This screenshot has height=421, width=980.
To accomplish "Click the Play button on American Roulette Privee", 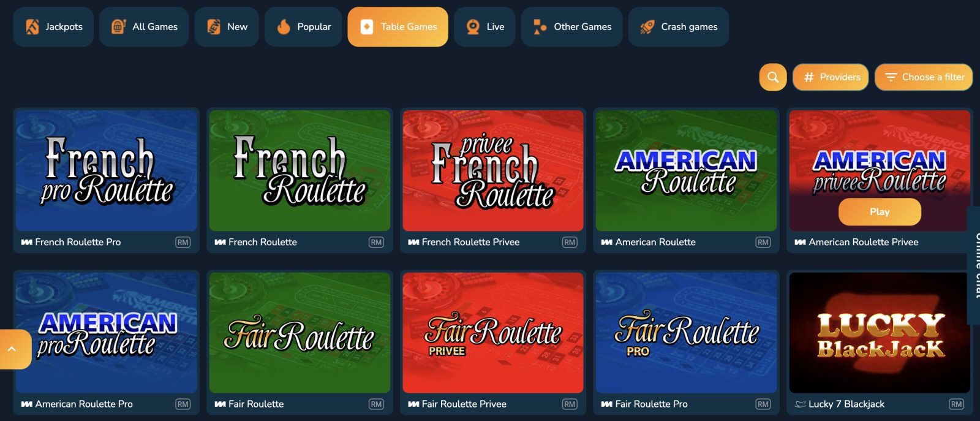I will [880, 212].
